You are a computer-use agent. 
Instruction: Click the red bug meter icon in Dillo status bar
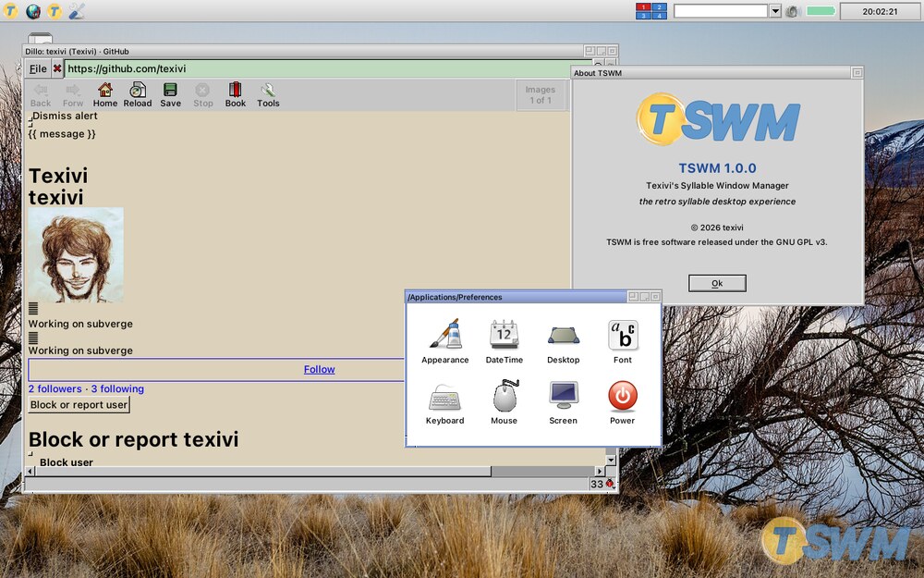point(611,484)
